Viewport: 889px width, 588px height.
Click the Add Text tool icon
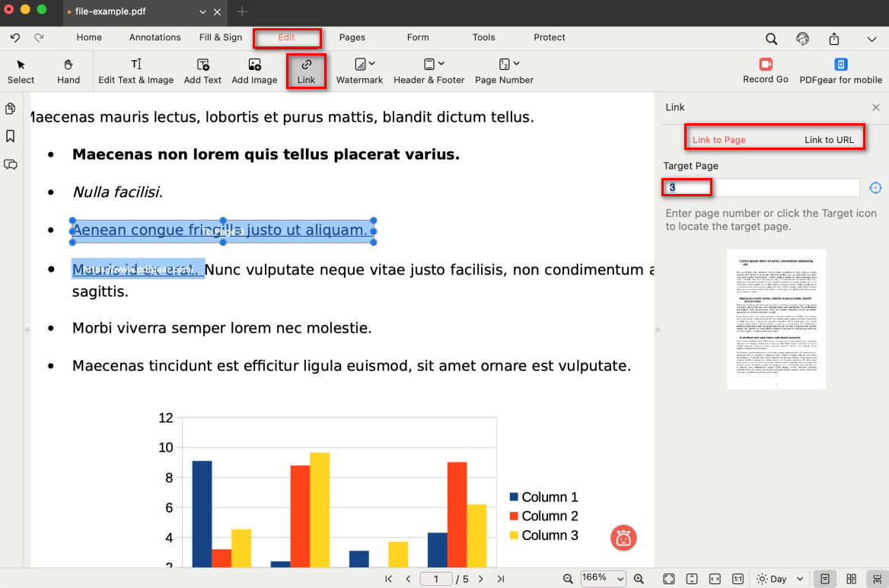(202, 65)
